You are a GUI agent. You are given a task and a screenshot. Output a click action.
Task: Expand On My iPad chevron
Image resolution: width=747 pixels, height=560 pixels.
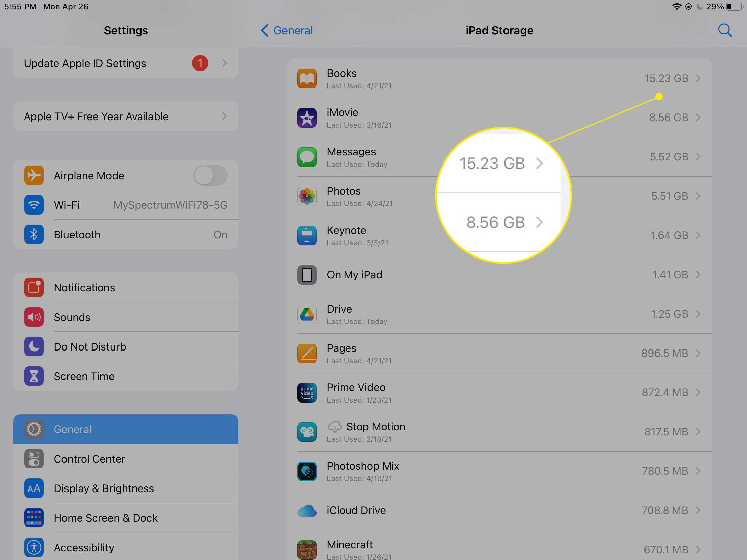pos(698,275)
